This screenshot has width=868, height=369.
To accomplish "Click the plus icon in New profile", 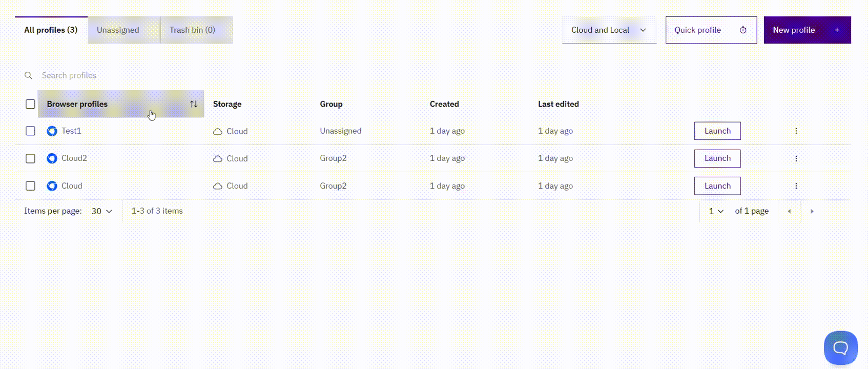I will [837, 30].
